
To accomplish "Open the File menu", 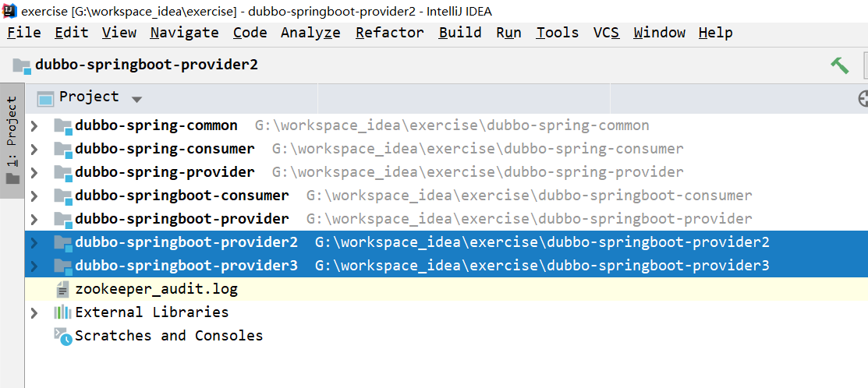I will point(24,34).
